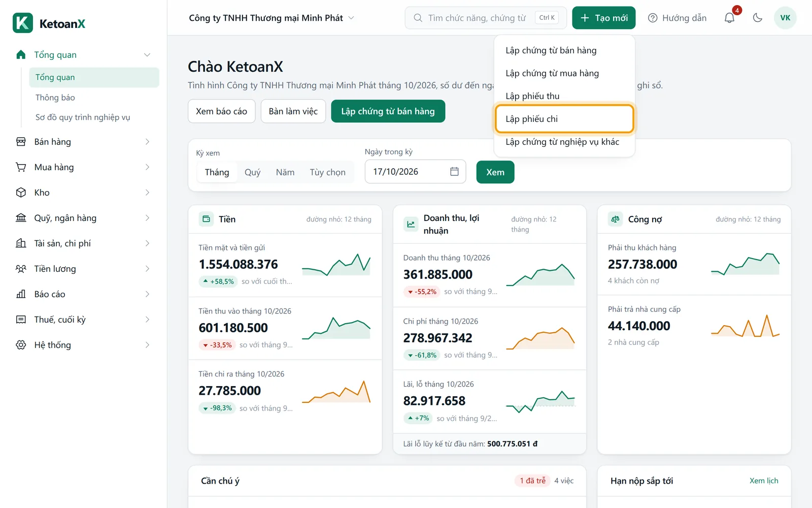Image resolution: width=812 pixels, height=508 pixels.
Task: Collapse the Tổng quan section chevron
Action: (x=147, y=55)
